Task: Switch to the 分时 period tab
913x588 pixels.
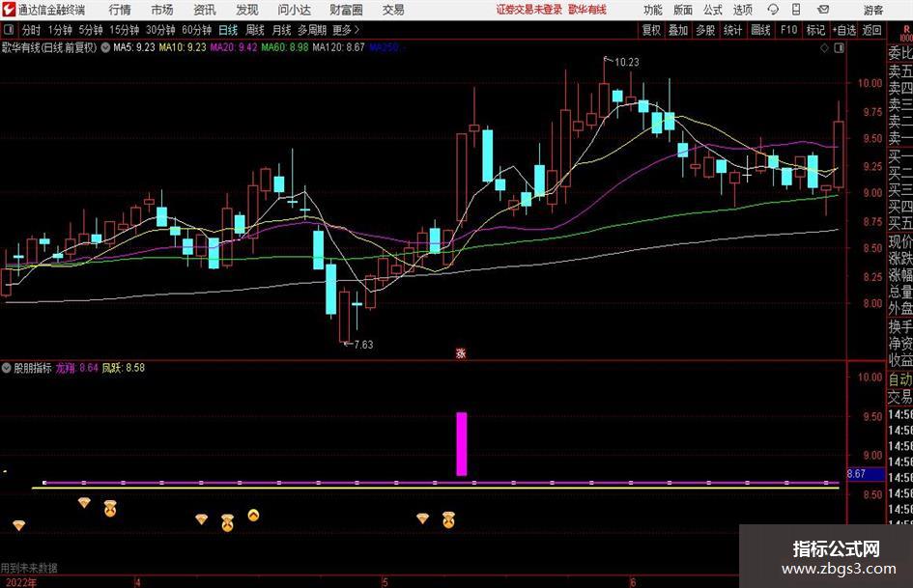Action: point(31,30)
